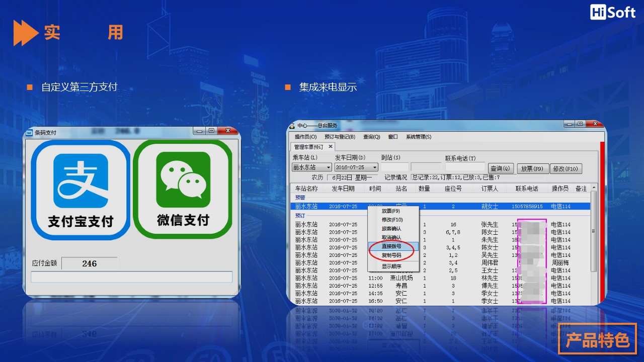644x362 pixels.
Task: Choose 复制号码 in the context menu
Action: tap(393, 255)
